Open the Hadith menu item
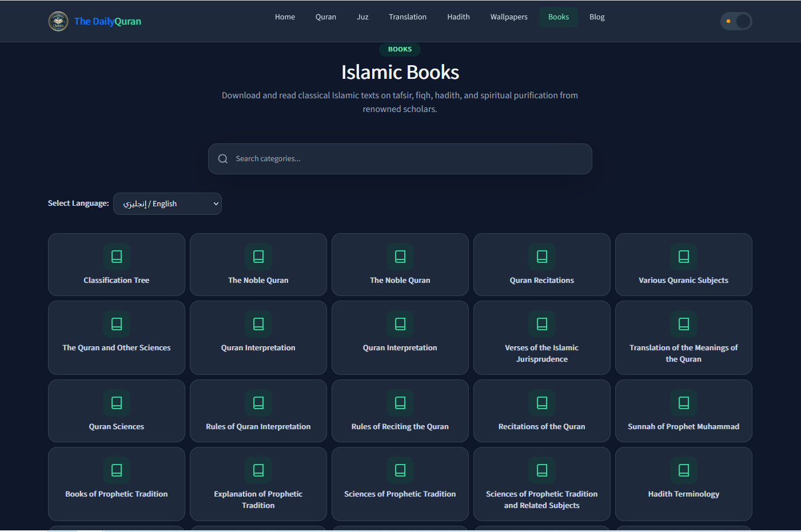 [x=459, y=17]
